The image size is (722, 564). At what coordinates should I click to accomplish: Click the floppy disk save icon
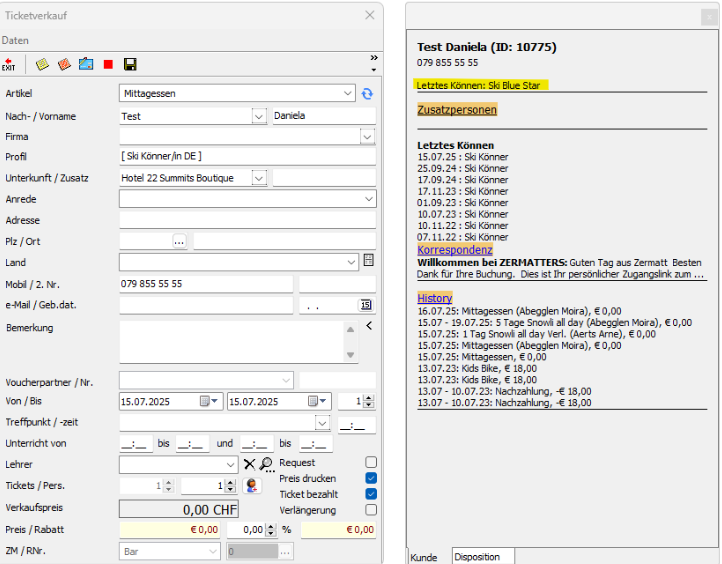(130, 64)
